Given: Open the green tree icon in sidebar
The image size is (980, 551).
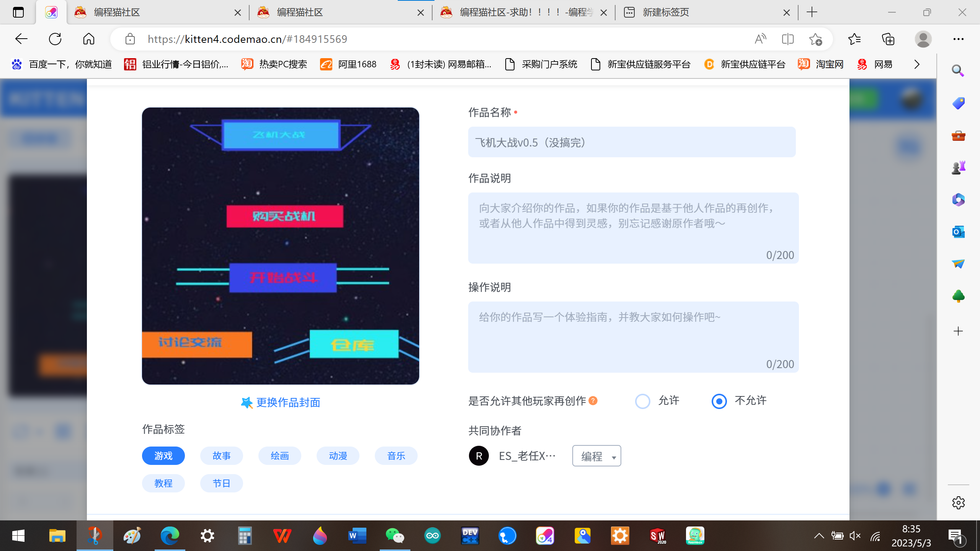Looking at the screenshot, I should pyautogui.click(x=958, y=296).
